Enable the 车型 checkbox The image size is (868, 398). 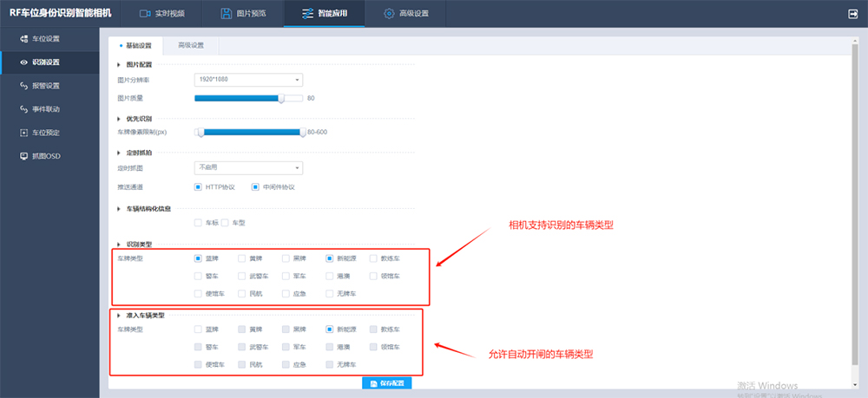[x=225, y=224]
